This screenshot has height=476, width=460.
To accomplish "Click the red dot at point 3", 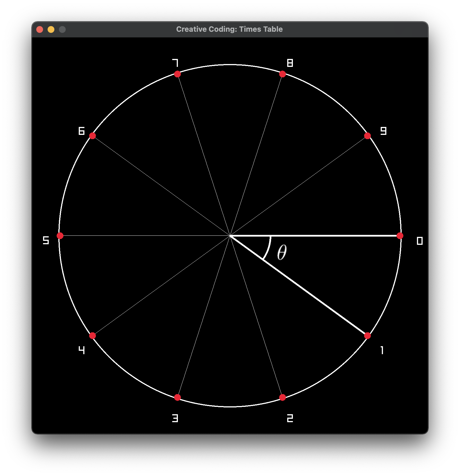I will [178, 398].
